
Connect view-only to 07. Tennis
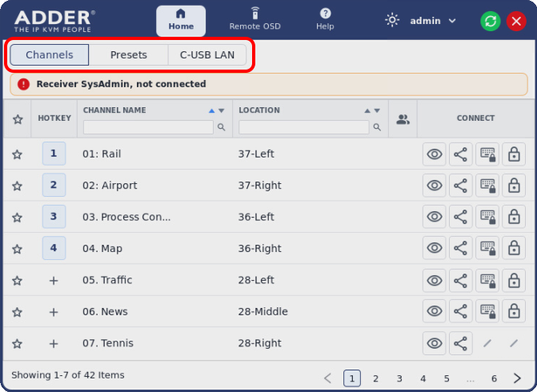435,343
